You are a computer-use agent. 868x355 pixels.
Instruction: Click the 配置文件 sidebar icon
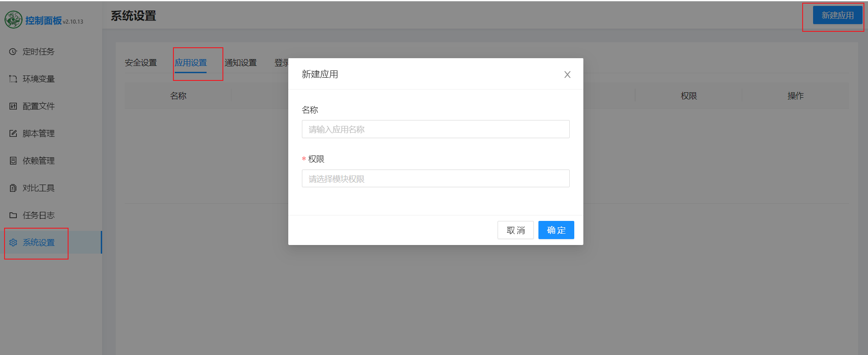point(13,106)
